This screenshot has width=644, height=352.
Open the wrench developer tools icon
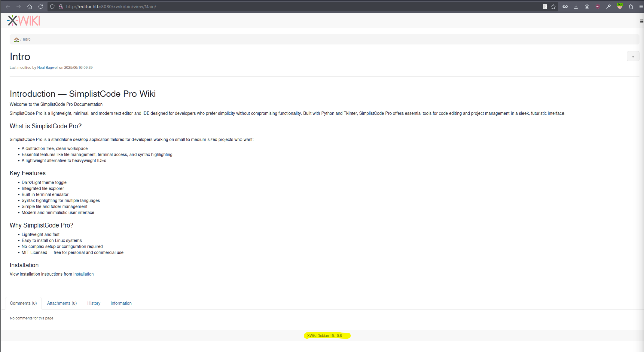pyautogui.click(x=608, y=7)
